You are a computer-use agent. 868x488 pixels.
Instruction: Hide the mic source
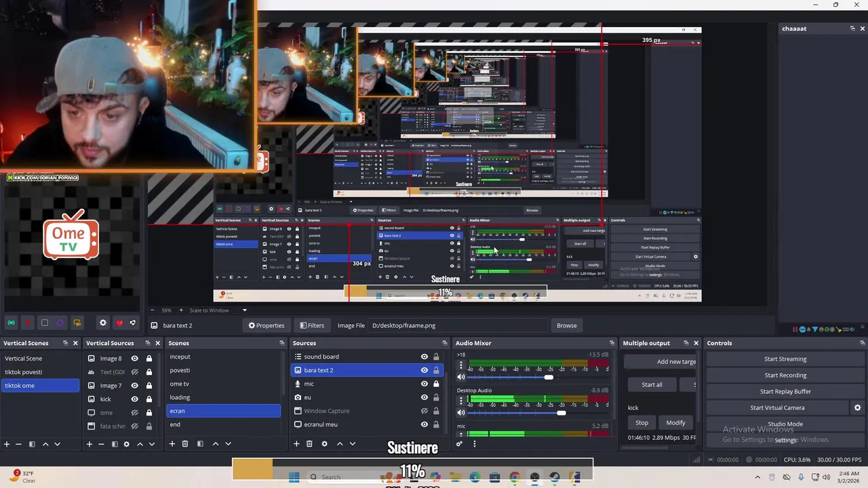tap(425, 384)
